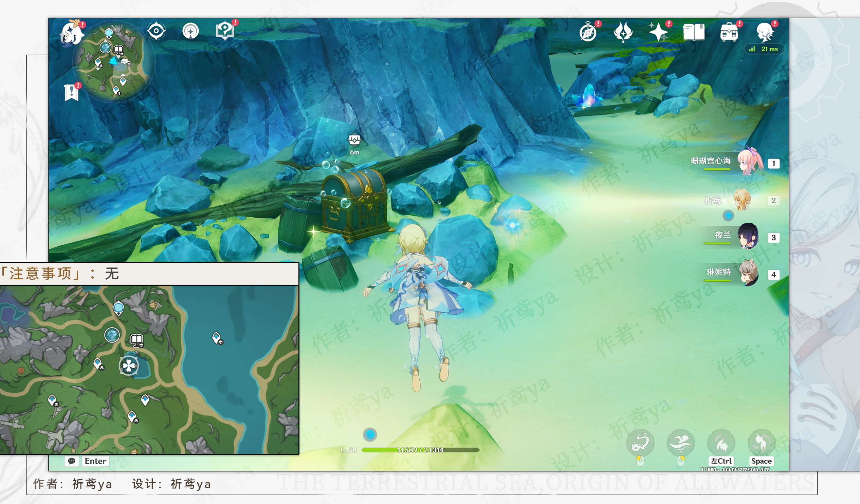Viewport: 860px width, 504px height.
Task: Open the events compass icon
Action: (x=588, y=33)
